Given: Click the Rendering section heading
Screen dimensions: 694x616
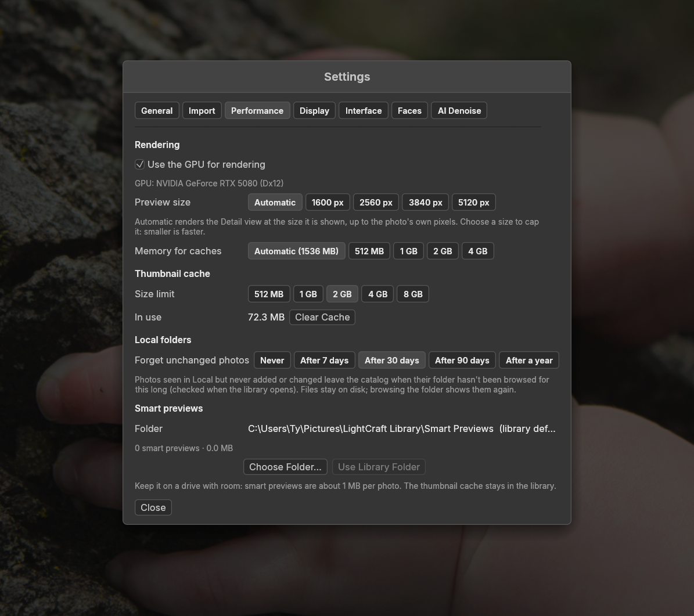Looking at the screenshot, I should (157, 145).
